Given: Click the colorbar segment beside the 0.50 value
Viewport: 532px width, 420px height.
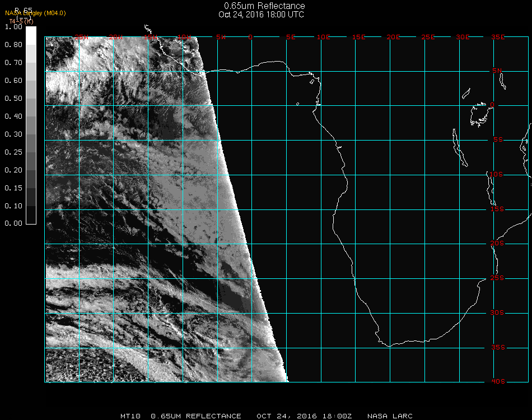Looking at the screenshot, I should pyautogui.click(x=31, y=107).
